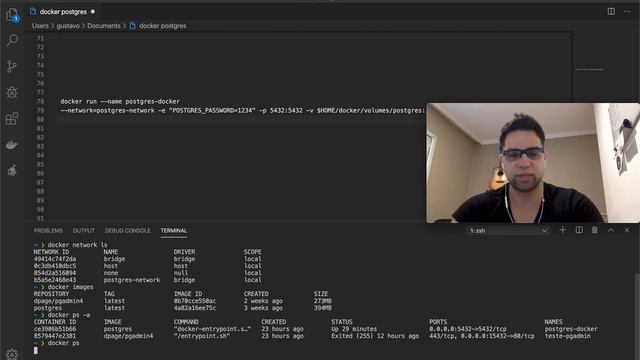The height and width of the screenshot is (360, 640).
Task: Open the Search view in the activity bar
Action: click(12, 40)
